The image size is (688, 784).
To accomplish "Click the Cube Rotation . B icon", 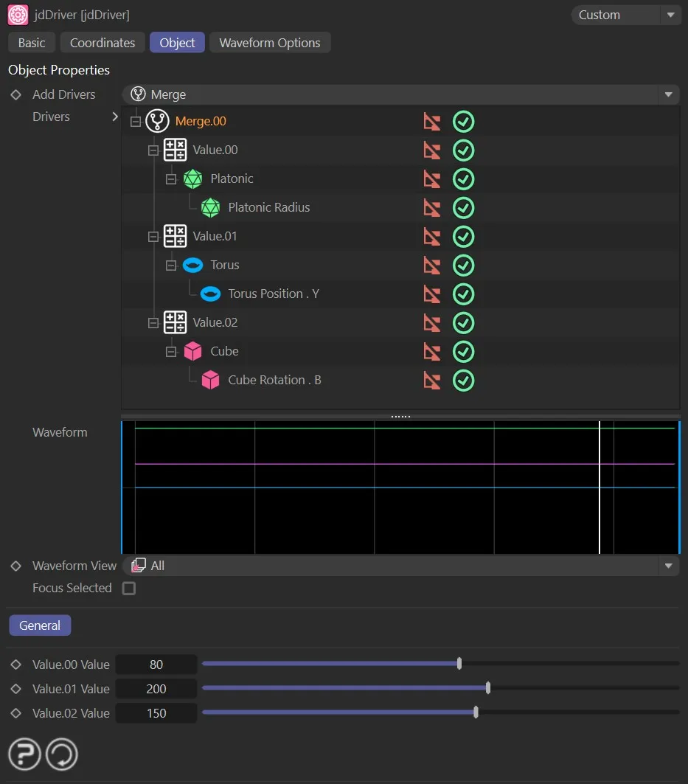I will [x=210, y=381].
